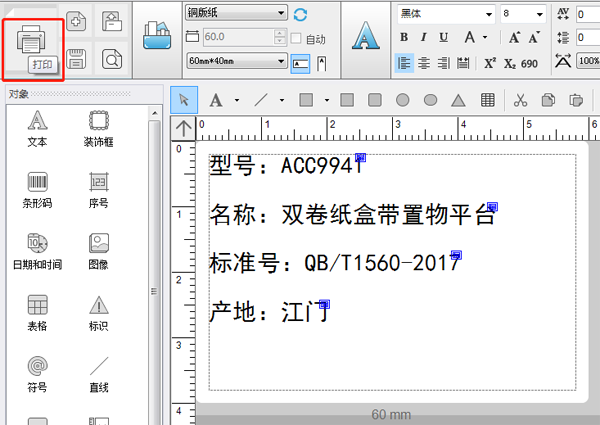Expand the text tool dropdown arrow
Screen dimensions: 600x425
pos(237,100)
